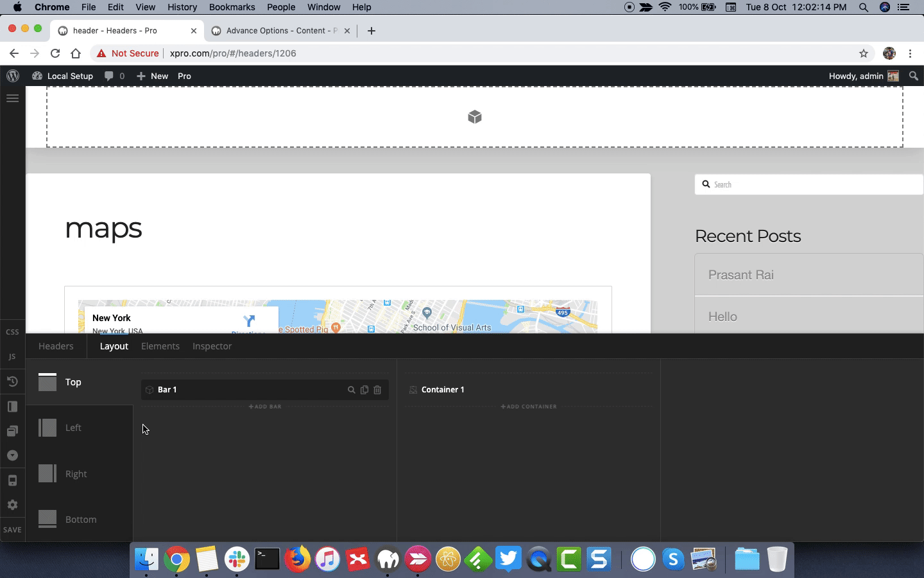Screen dimensions: 924x578
Task: Select the Right header region
Action: tap(80, 474)
